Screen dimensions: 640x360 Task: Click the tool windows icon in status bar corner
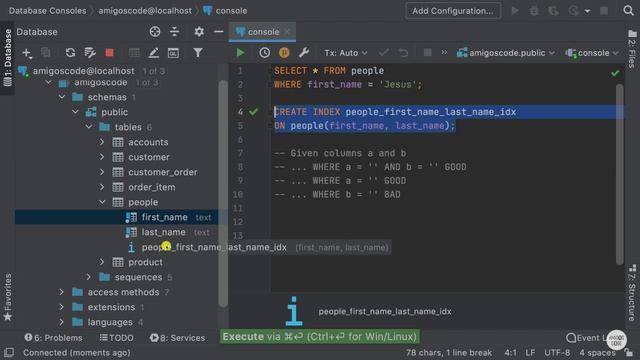pyautogui.click(x=9, y=352)
